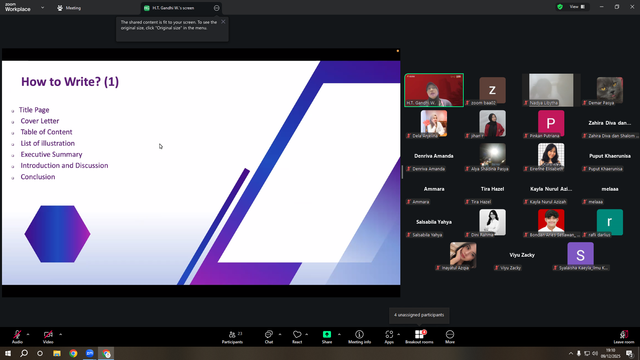Select melaaa's participant tile

point(610,189)
